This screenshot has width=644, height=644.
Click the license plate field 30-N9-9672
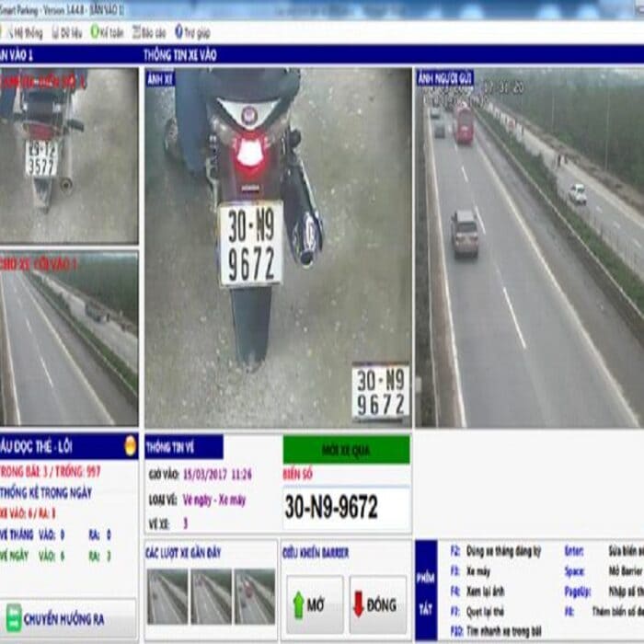(346, 508)
